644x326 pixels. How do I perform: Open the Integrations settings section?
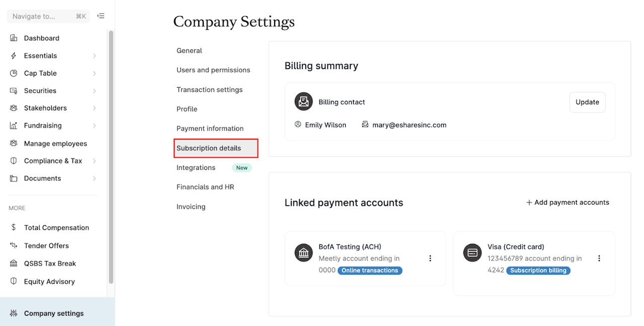point(196,168)
